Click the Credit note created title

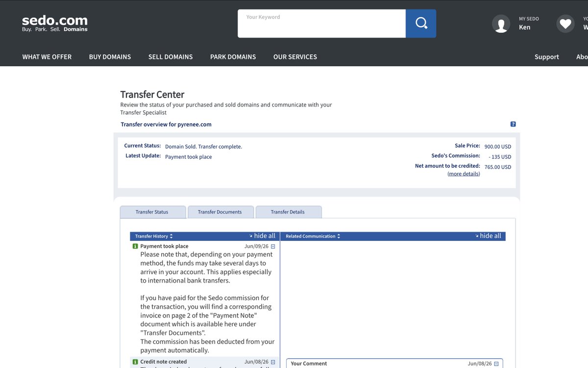coord(163,362)
